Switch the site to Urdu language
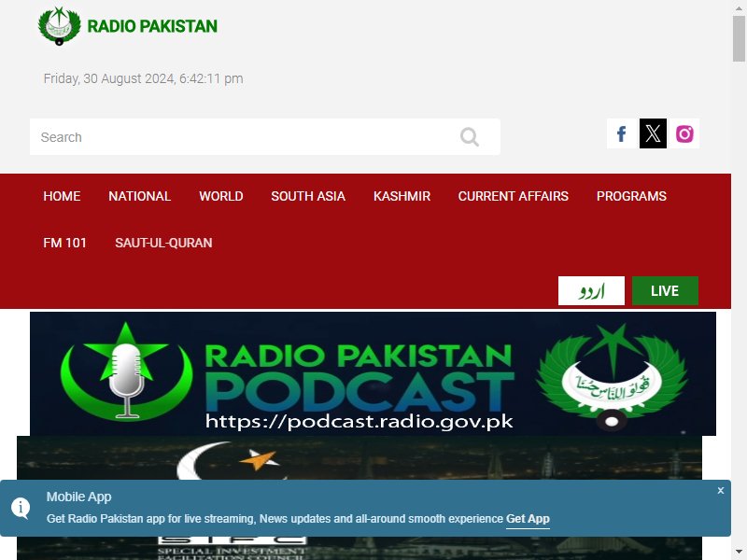The height and width of the screenshot is (560, 747). tap(591, 290)
